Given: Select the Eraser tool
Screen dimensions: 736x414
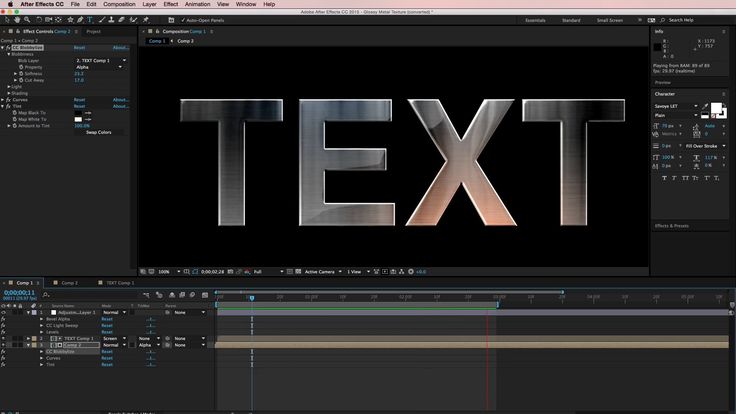Looking at the screenshot, I should (122, 20).
